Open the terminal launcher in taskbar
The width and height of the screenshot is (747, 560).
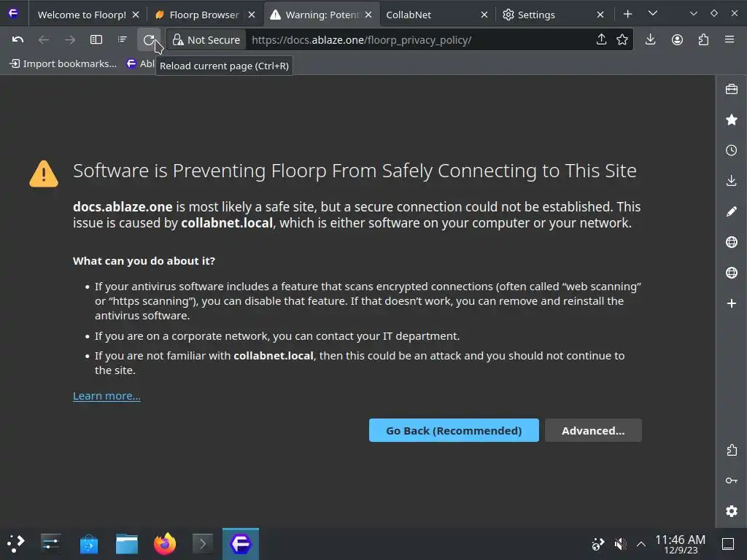point(203,543)
